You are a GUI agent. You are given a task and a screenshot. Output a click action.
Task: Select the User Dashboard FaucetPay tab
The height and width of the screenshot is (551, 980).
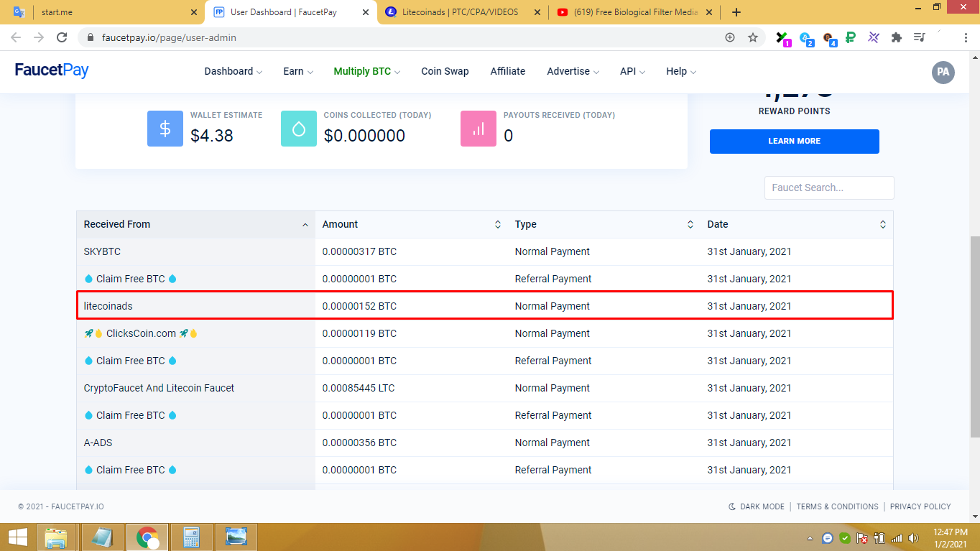click(x=291, y=12)
